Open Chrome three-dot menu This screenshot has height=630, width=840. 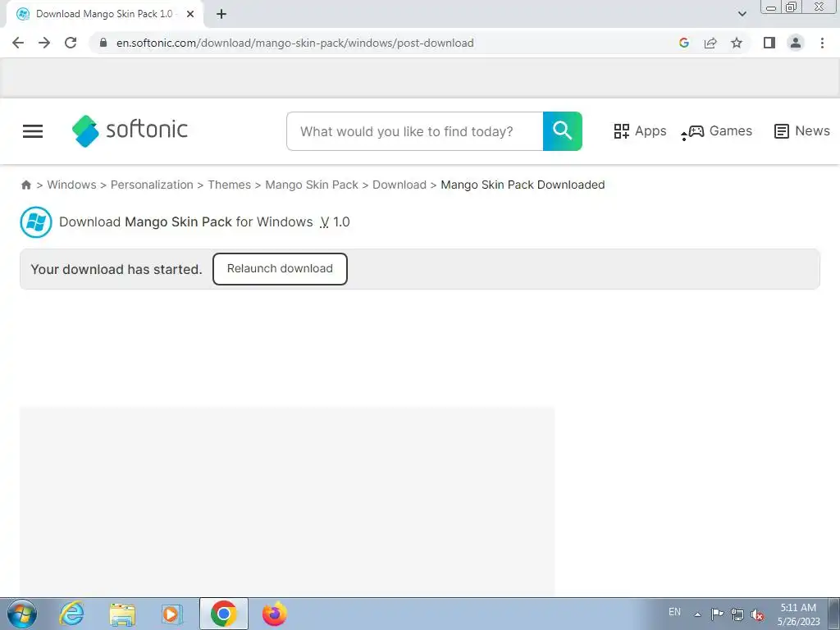[x=822, y=43]
